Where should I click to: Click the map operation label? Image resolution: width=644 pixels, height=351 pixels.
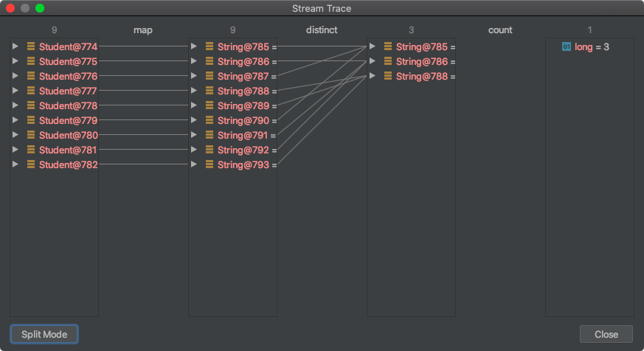(x=143, y=30)
